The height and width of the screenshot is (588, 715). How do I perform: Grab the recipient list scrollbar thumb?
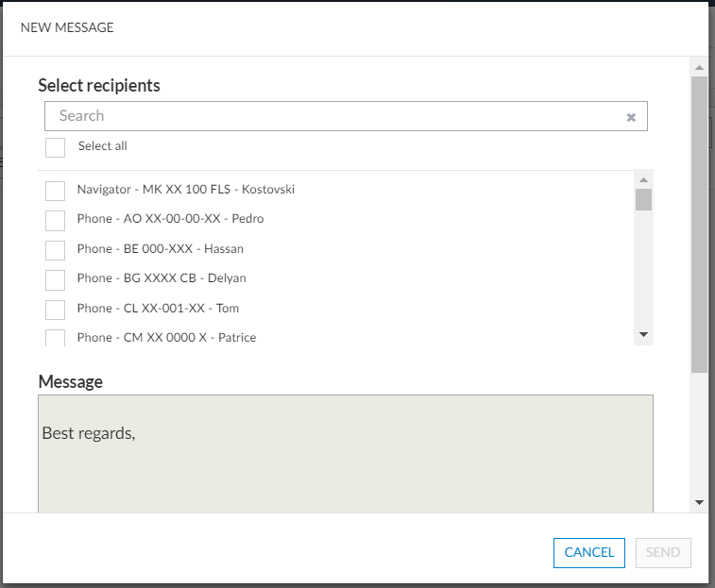tap(643, 199)
